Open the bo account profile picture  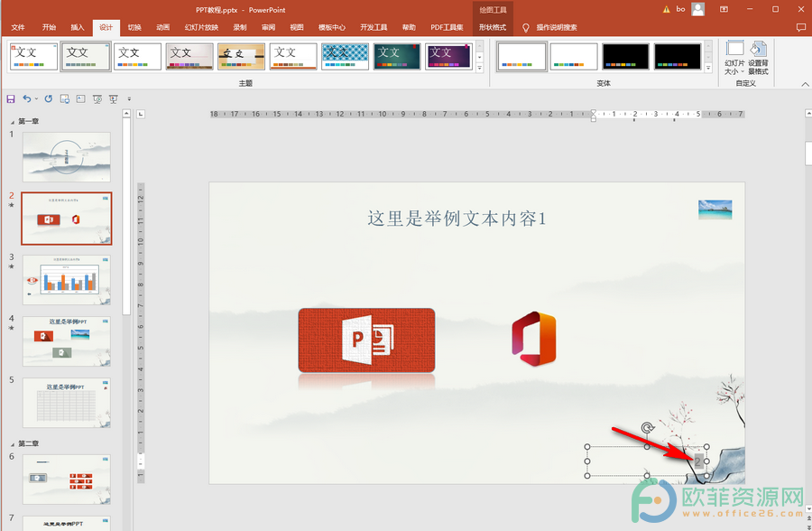[698, 9]
